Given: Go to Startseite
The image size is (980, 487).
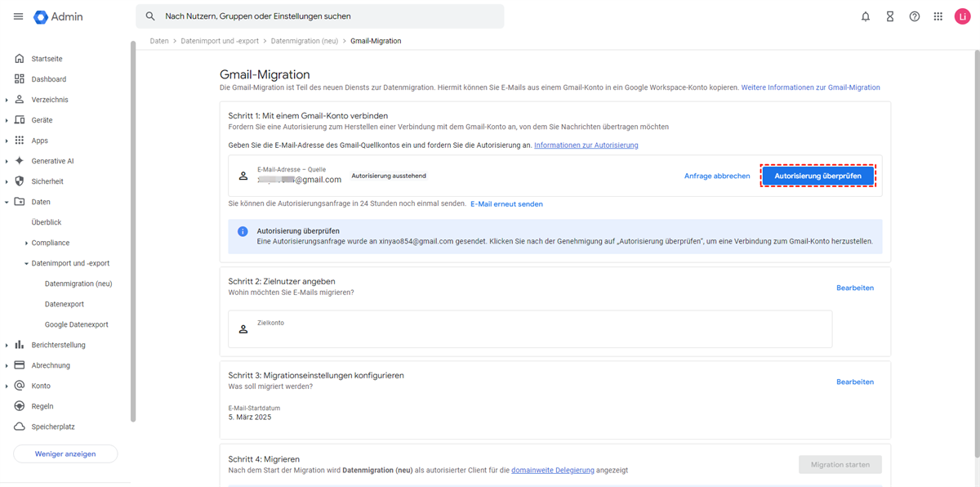Looking at the screenshot, I should click(47, 59).
